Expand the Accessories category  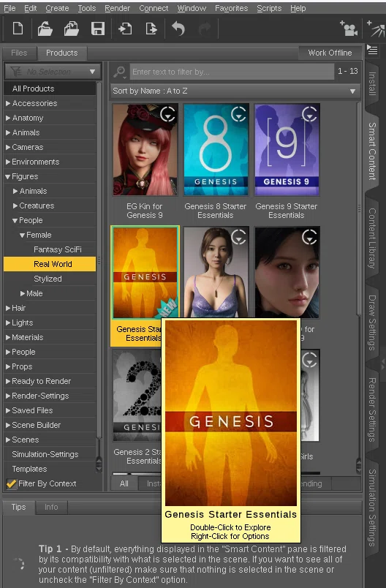tap(8, 103)
